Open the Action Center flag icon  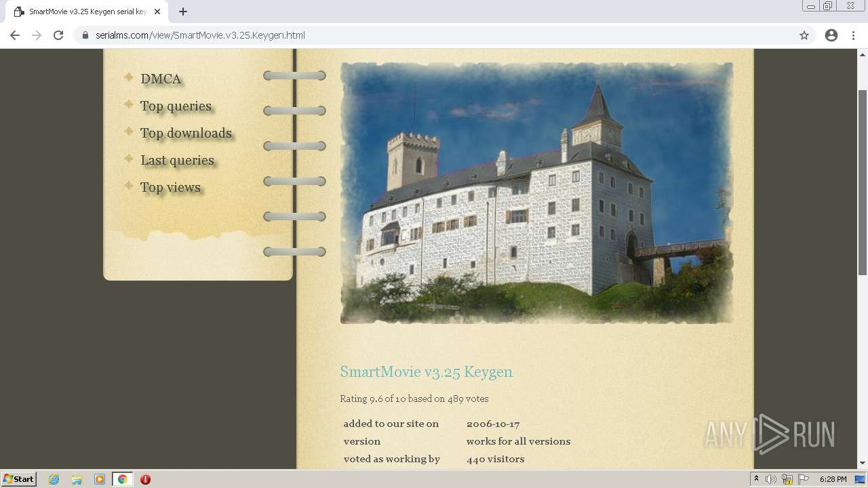pyautogui.click(x=804, y=479)
